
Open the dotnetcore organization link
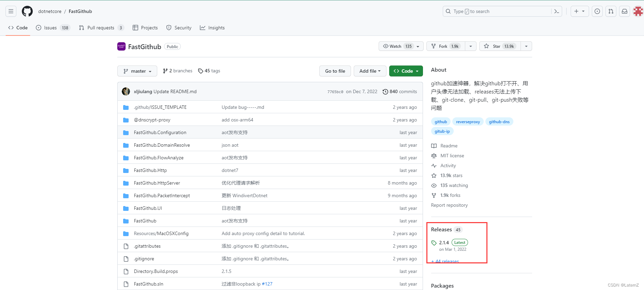pyautogui.click(x=50, y=11)
